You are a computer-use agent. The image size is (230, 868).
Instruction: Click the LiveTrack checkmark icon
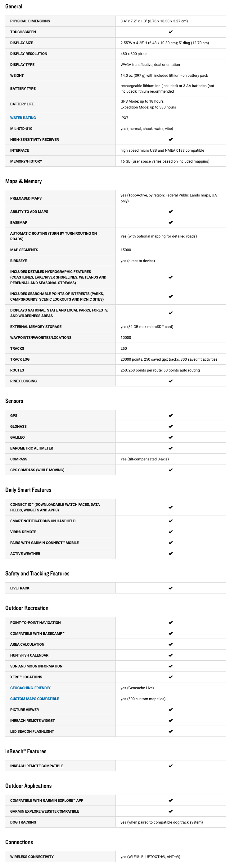(170, 588)
